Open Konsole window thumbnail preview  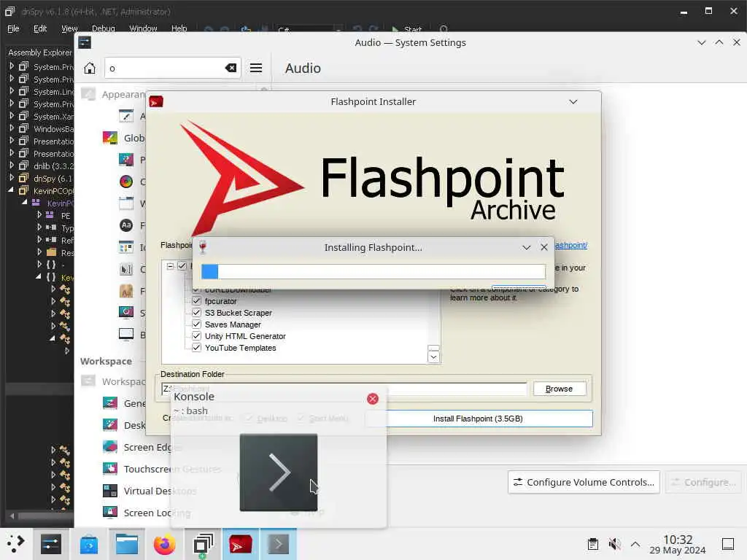(279, 472)
